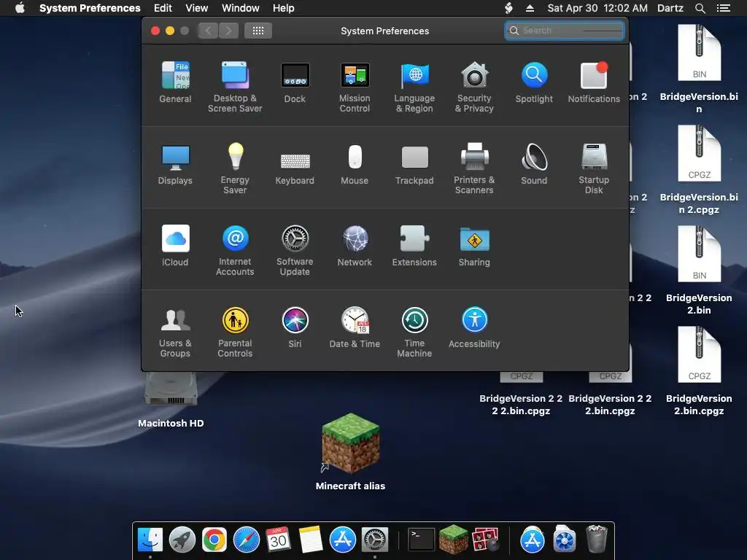Screen dimensions: 747x560
Task: Open Energy Saver preferences
Action: [235, 168]
